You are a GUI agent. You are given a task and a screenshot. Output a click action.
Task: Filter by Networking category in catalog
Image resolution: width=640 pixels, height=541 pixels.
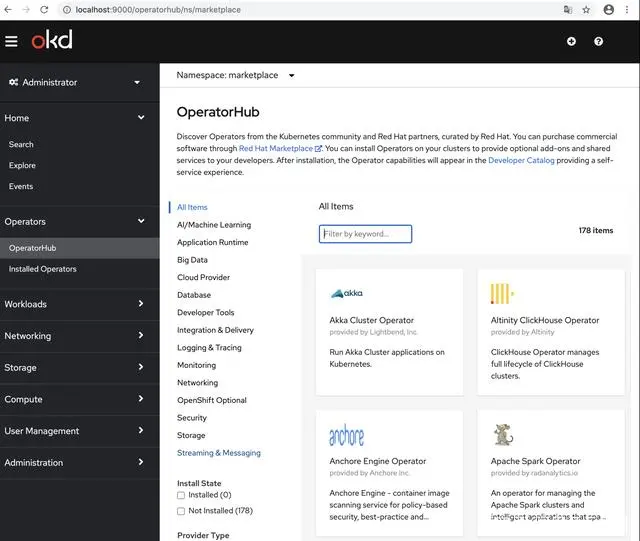click(198, 383)
